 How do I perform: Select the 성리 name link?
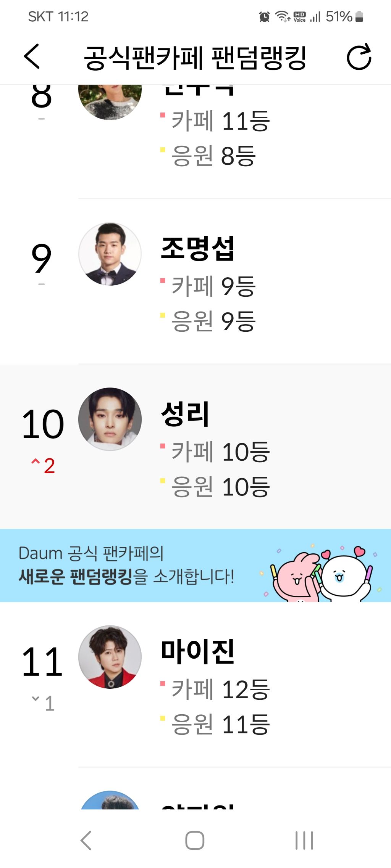185,414
